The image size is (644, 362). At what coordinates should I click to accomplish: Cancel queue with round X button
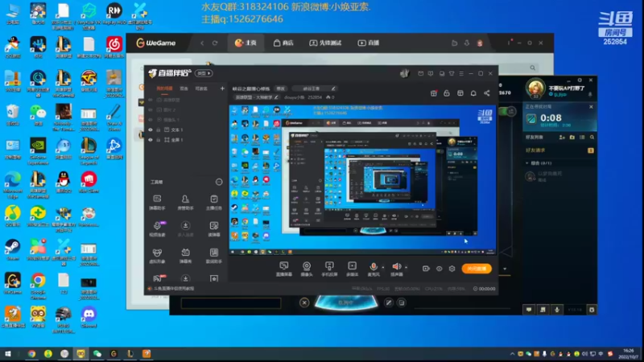304,303
